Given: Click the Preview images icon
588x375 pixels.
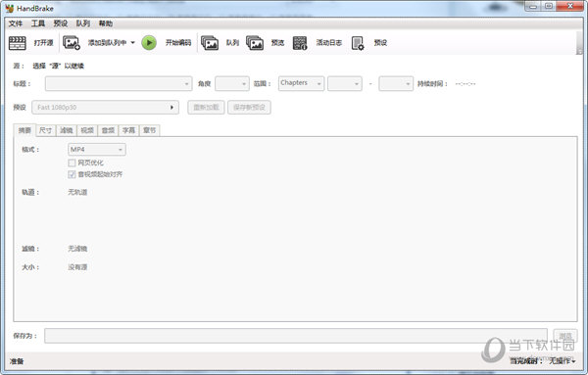Looking at the screenshot, I should [x=255, y=43].
